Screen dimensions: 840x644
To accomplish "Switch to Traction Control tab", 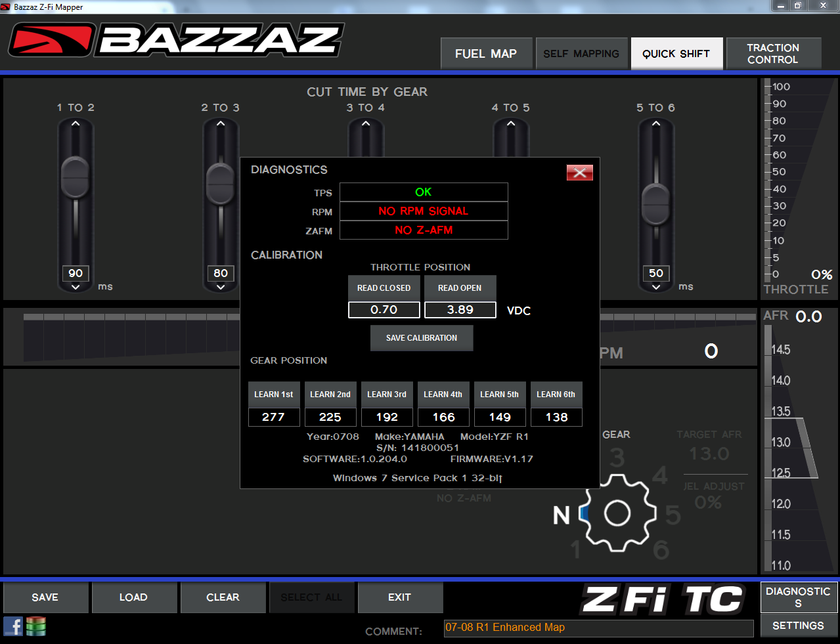I will pos(773,54).
